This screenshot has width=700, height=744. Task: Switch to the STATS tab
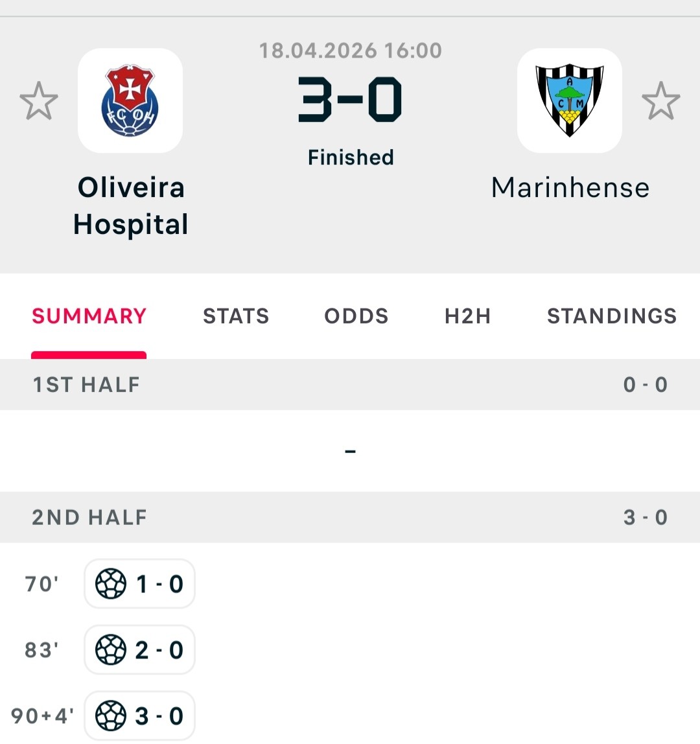tap(236, 316)
